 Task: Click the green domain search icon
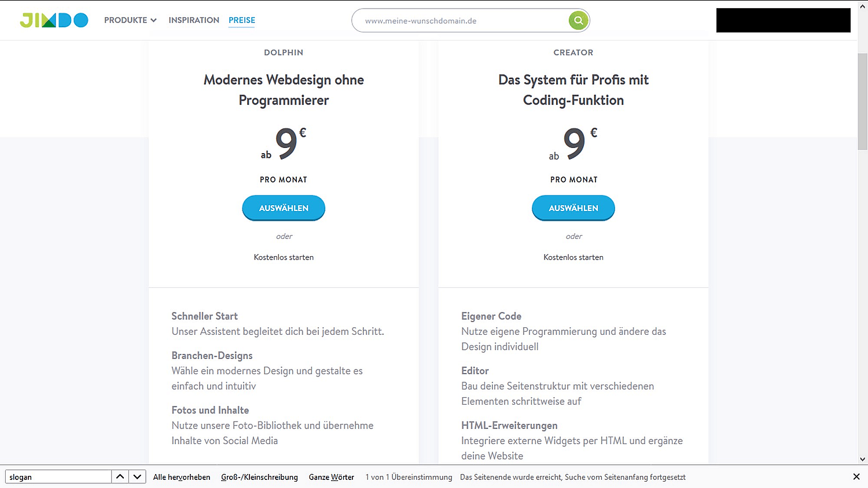tap(578, 20)
